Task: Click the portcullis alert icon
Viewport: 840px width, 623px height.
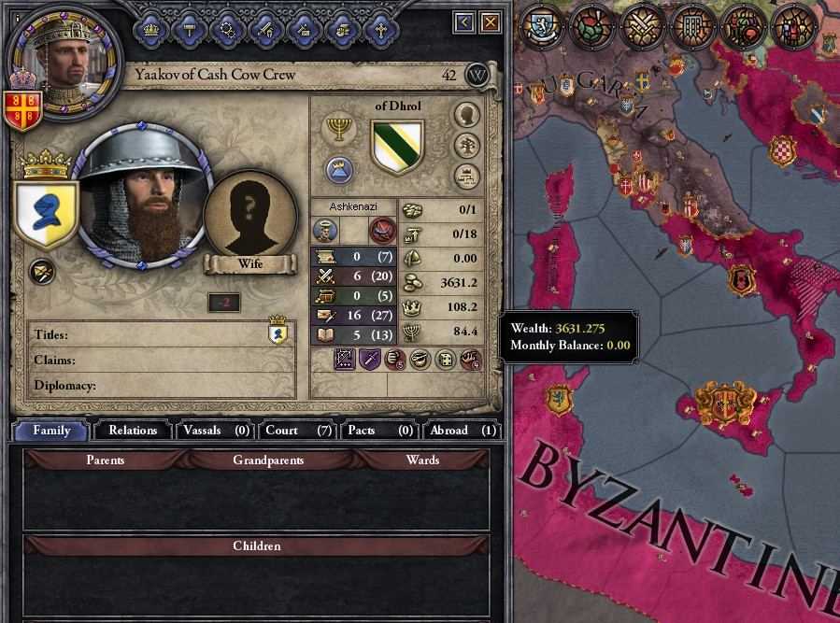Action: point(692,24)
